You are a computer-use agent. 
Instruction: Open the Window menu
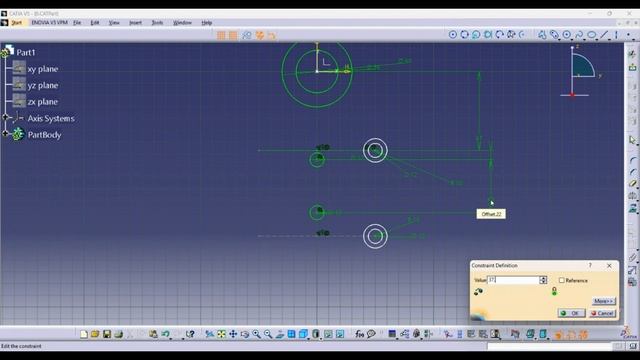[x=182, y=22]
